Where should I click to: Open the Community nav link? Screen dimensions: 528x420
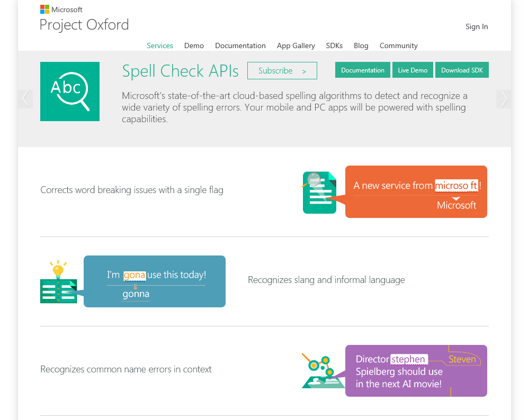click(x=398, y=45)
